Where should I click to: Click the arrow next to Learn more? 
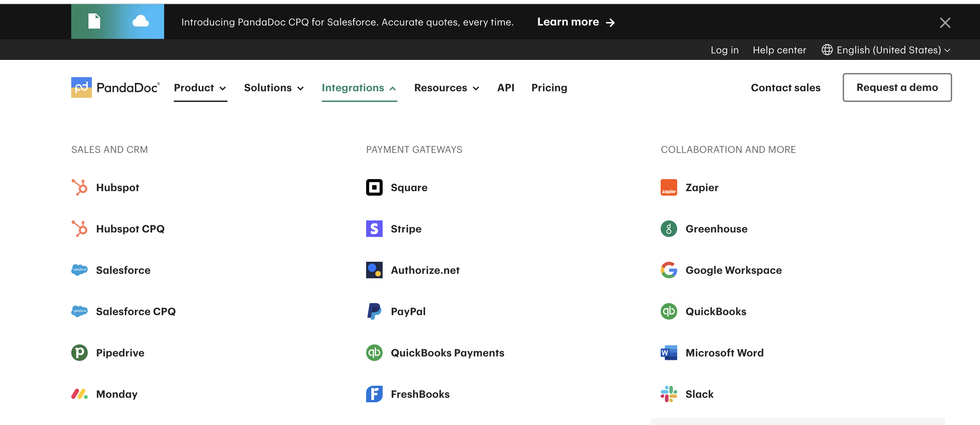610,22
